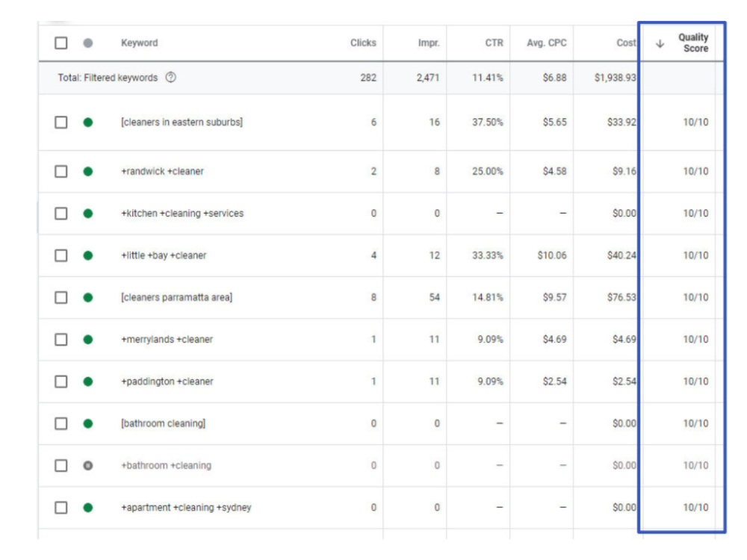Check the +paddington +cleaner row checkbox
The width and height of the screenshot is (747, 560).
click(61, 382)
